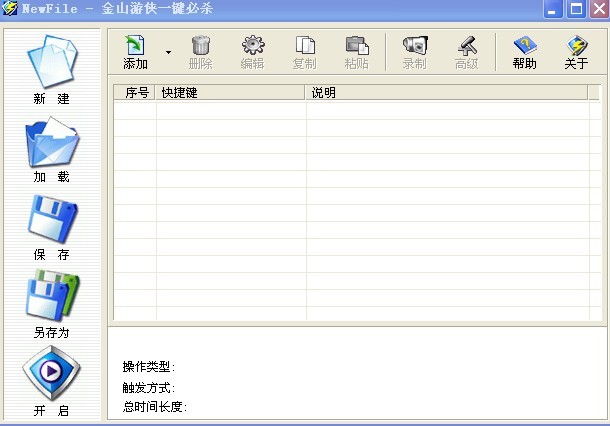Screen dimensions: 610x426
Task: Click the 删除 (Delete) trash icon
Action: 200,46
